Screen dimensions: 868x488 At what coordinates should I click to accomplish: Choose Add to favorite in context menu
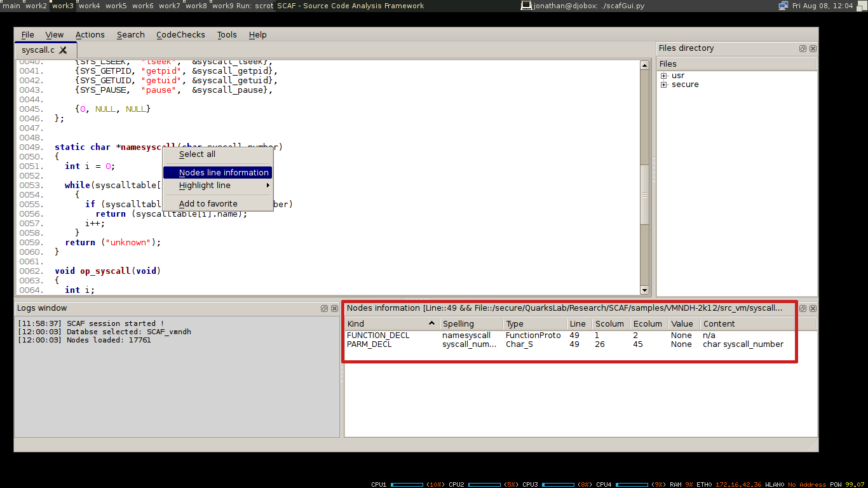[x=217, y=204]
